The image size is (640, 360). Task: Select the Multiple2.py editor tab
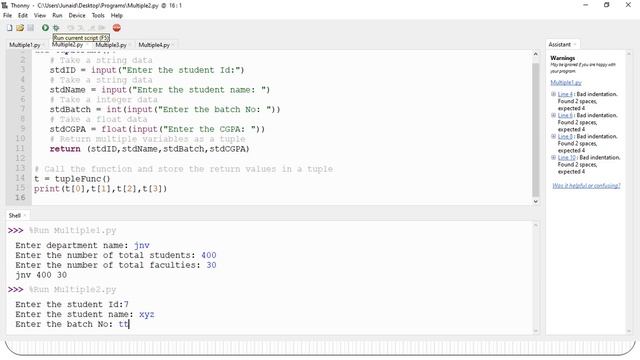point(67,44)
